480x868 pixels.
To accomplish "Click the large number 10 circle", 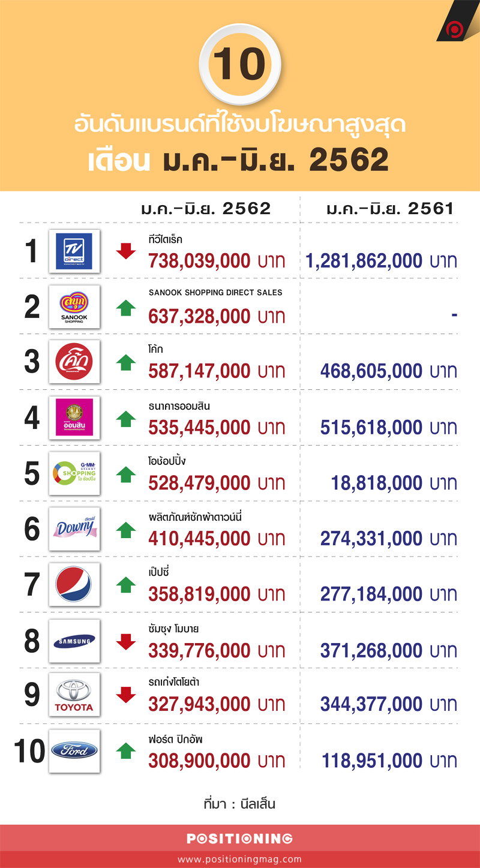I will 240,65.
